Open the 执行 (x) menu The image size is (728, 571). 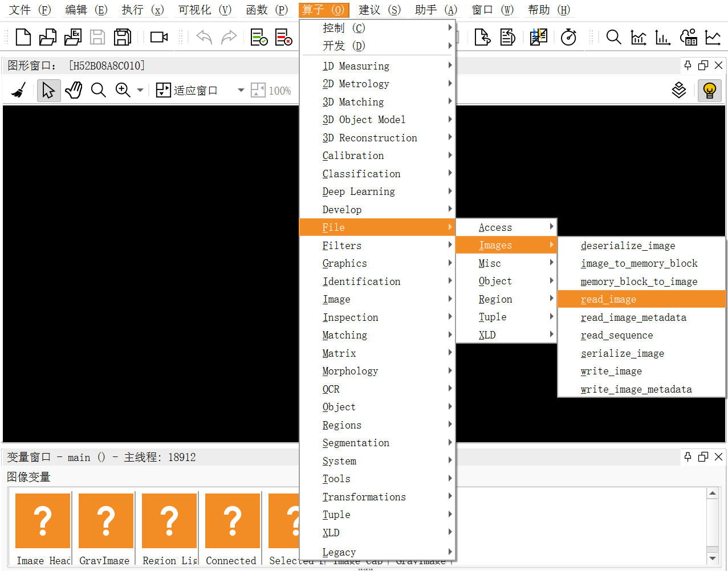pyautogui.click(x=143, y=10)
